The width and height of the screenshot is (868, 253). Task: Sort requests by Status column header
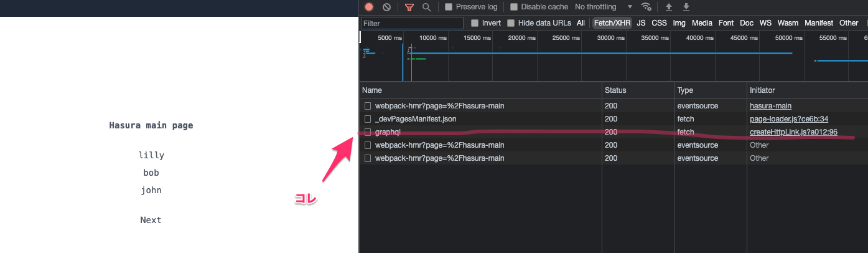click(x=638, y=90)
